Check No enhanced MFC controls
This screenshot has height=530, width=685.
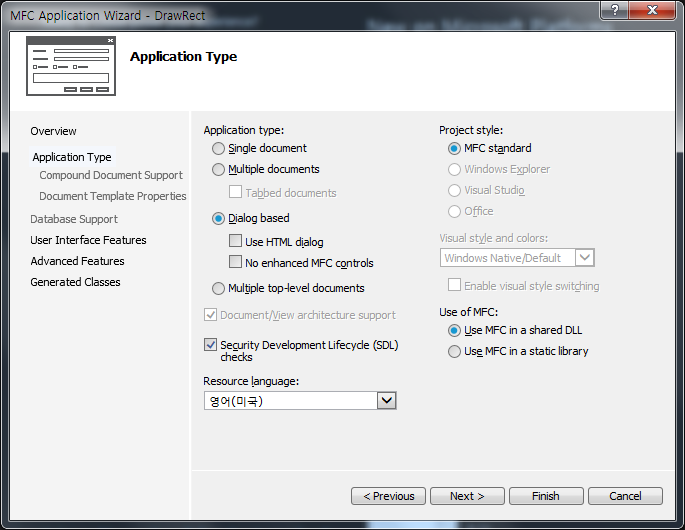point(235,262)
